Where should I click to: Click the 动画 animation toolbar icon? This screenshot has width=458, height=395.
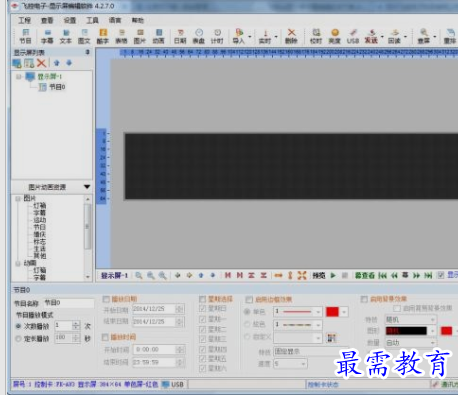(158, 36)
